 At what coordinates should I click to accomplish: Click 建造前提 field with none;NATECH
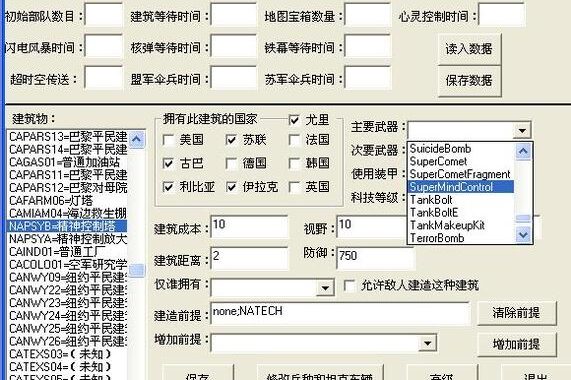(340, 313)
